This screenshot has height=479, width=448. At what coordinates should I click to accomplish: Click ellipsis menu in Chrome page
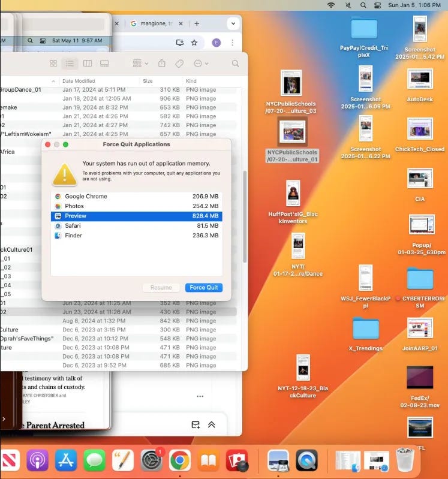click(x=200, y=396)
